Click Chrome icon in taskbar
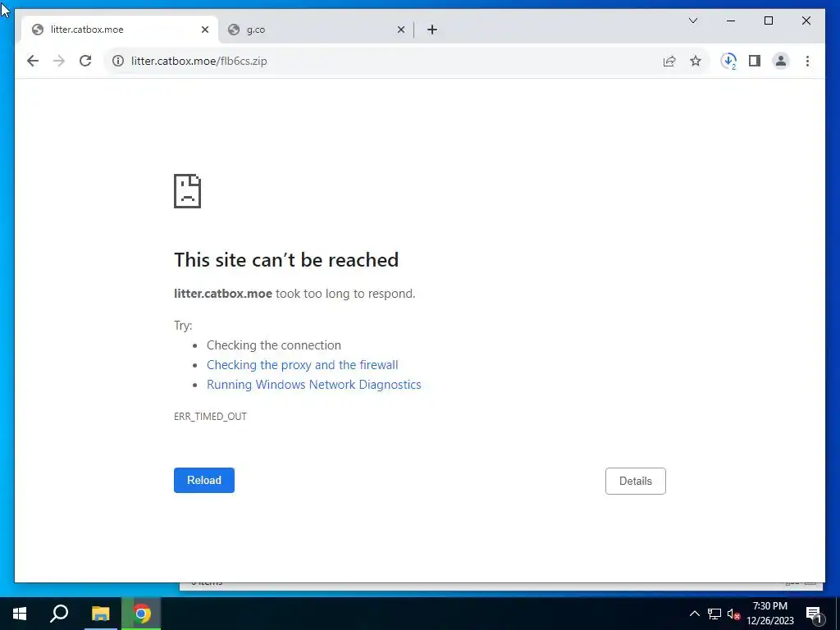 (141, 614)
